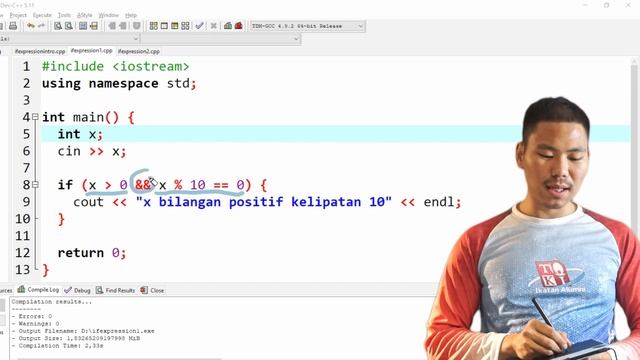640x360 pixels.
Task: Open Find with the magnifier icon
Action: point(58,26)
